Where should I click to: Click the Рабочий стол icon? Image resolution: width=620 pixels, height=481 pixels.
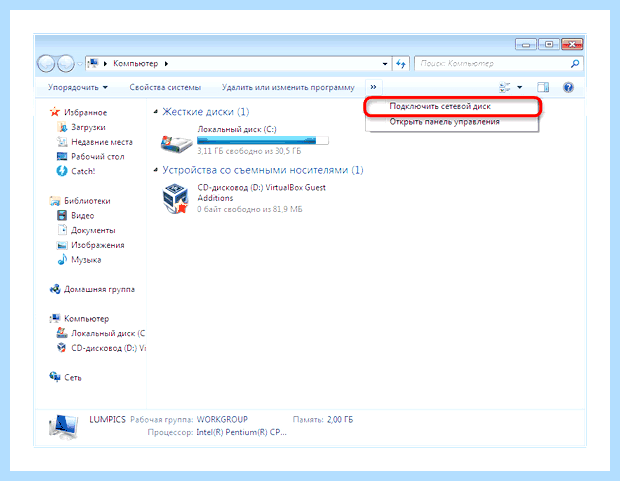tap(62, 156)
